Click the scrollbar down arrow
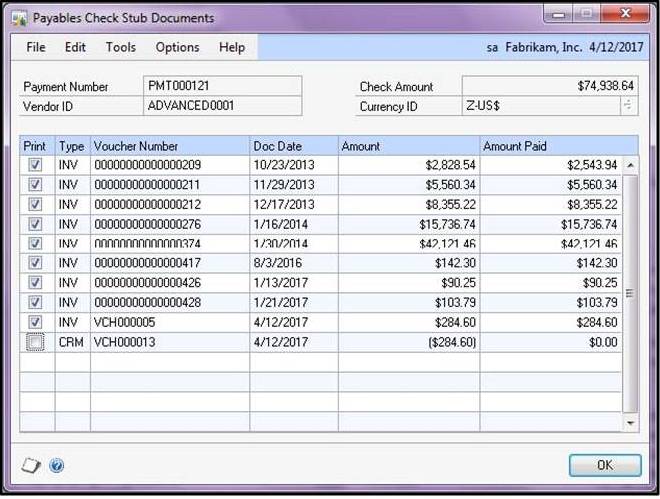The width and height of the screenshot is (660, 499). pos(630,423)
